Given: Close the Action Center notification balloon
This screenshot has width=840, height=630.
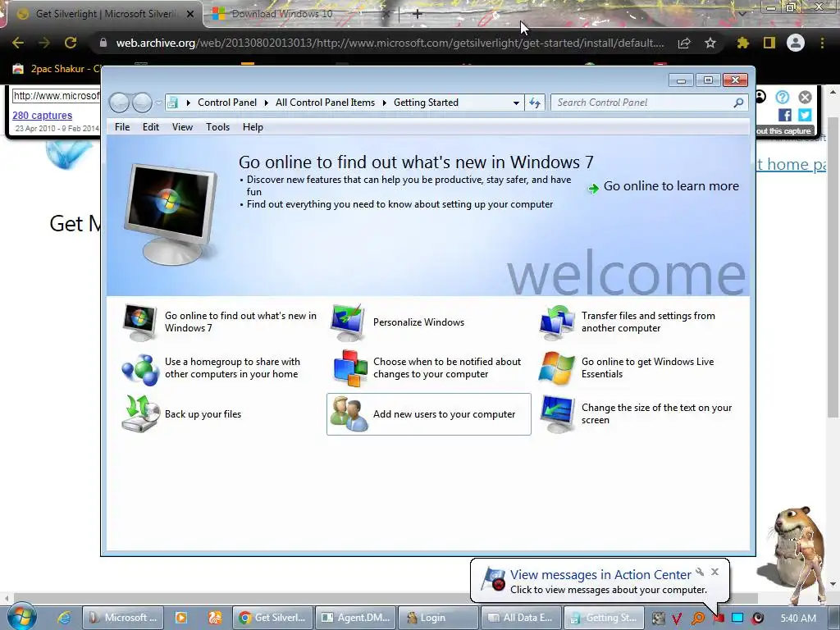Looking at the screenshot, I should (714, 572).
